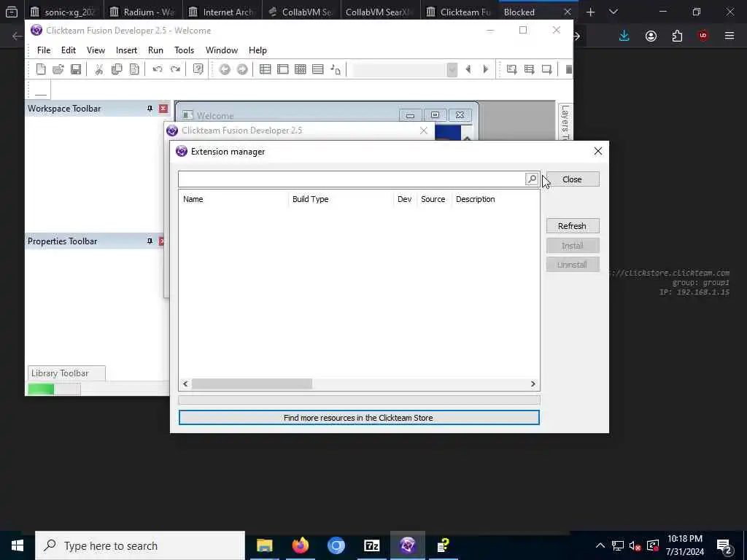Image resolution: width=747 pixels, height=560 pixels.
Task: Open a new browser tab with plus
Action: pyautogui.click(x=591, y=12)
